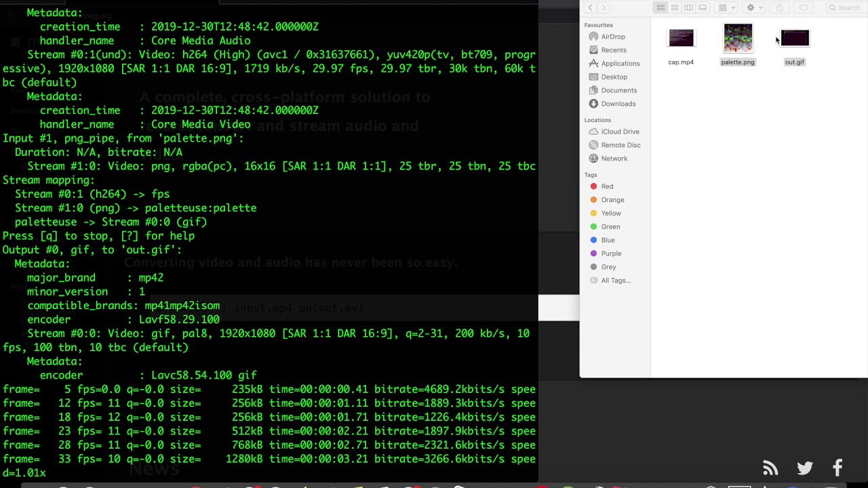Click terminal line "Input #1, png_pipe, from 'palette.png':"
The height and width of the screenshot is (488, 868).
pos(123,138)
